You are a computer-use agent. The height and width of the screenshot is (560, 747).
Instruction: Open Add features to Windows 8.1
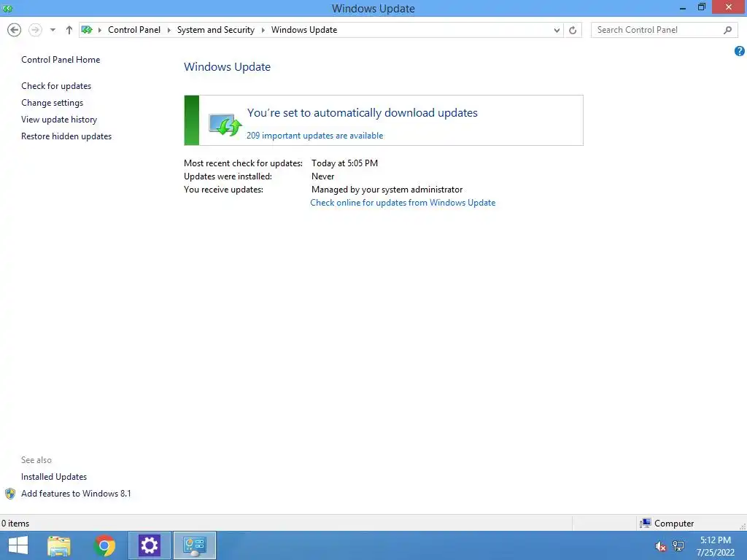click(x=76, y=494)
